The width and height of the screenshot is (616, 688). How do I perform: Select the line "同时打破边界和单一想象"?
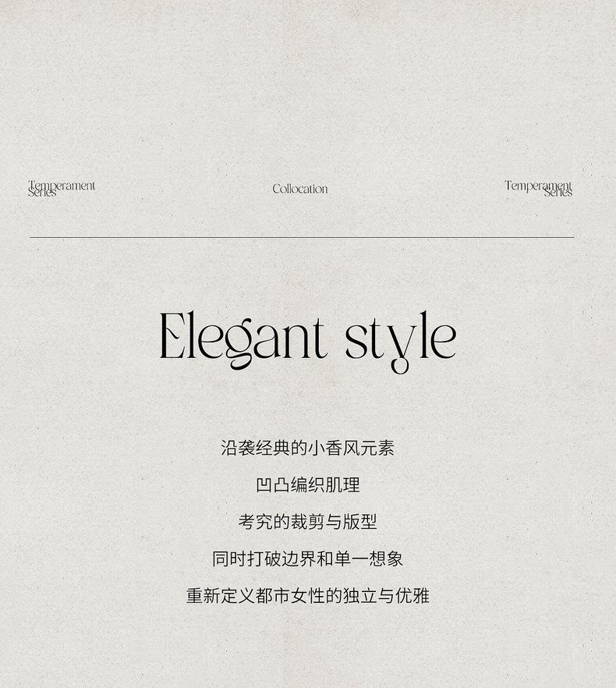307,559
